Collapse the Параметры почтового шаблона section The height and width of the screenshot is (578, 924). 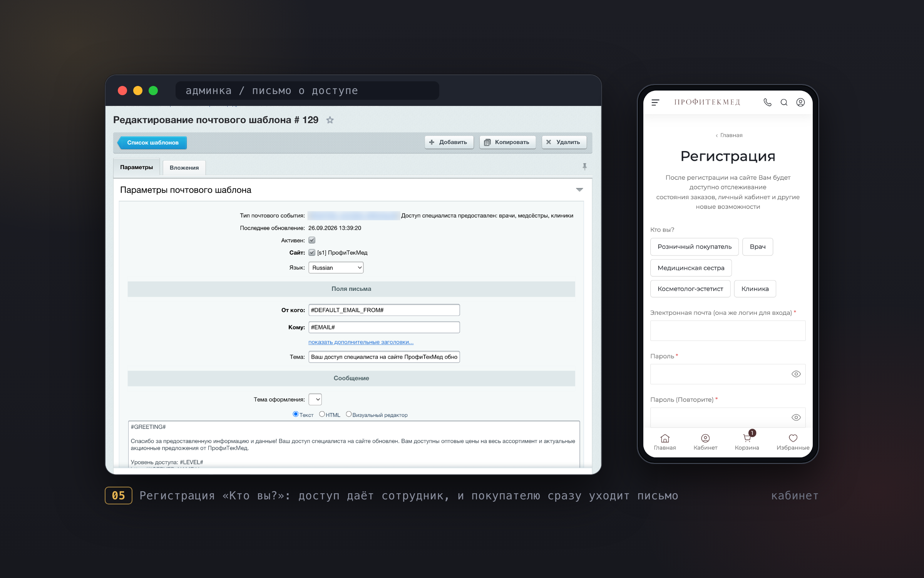(579, 190)
